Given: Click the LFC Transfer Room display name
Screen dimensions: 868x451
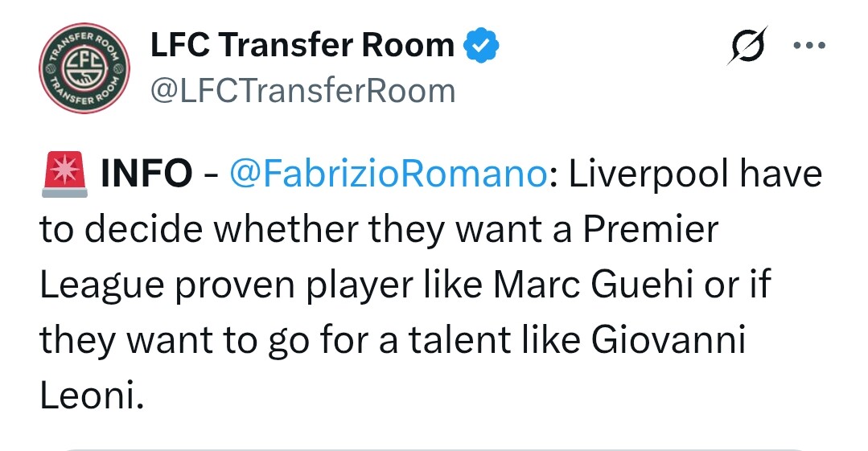Looking at the screenshot, I should [x=302, y=46].
